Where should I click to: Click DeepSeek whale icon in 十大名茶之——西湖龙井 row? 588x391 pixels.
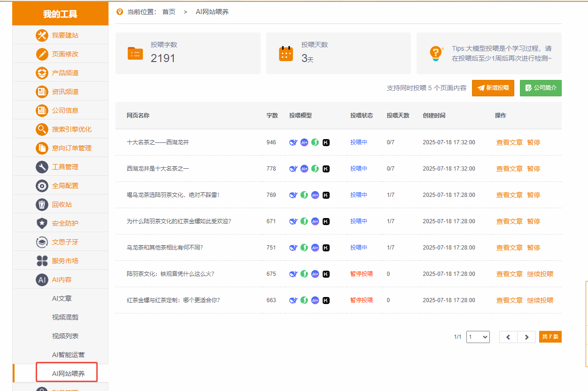click(293, 142)
